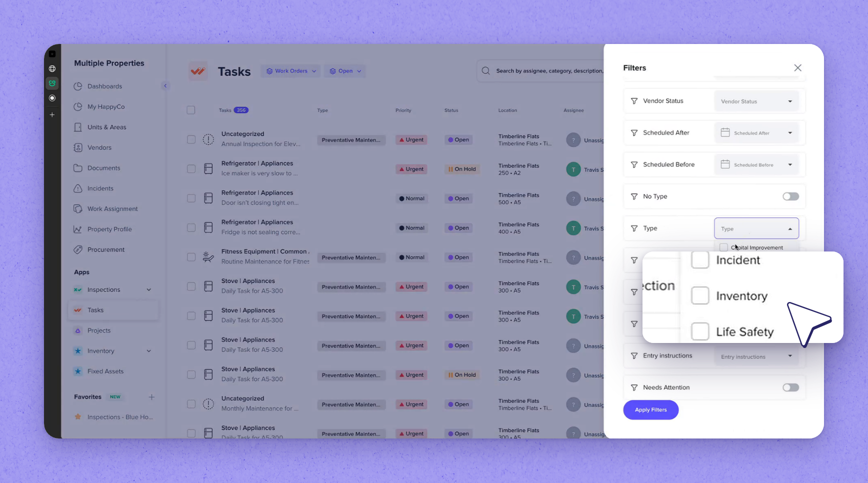Image resolution: width=868 pixels, height=483 pixels.
Task: Open My HappyCo page
Action: click(106, 106)
